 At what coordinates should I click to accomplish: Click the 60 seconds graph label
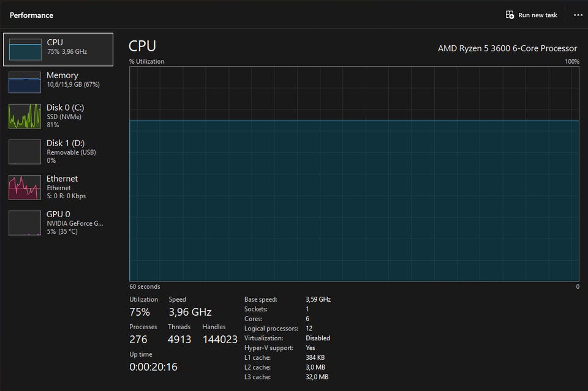click(145, 286)
